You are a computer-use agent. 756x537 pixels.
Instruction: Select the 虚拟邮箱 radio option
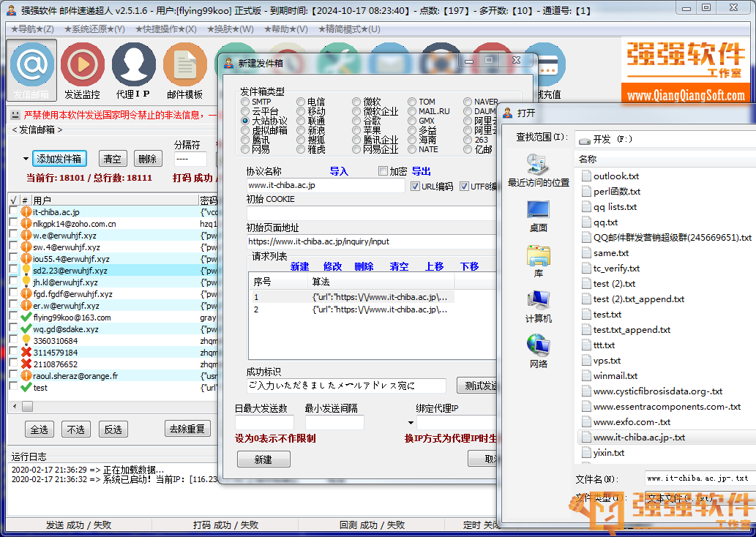coord(245,130)
